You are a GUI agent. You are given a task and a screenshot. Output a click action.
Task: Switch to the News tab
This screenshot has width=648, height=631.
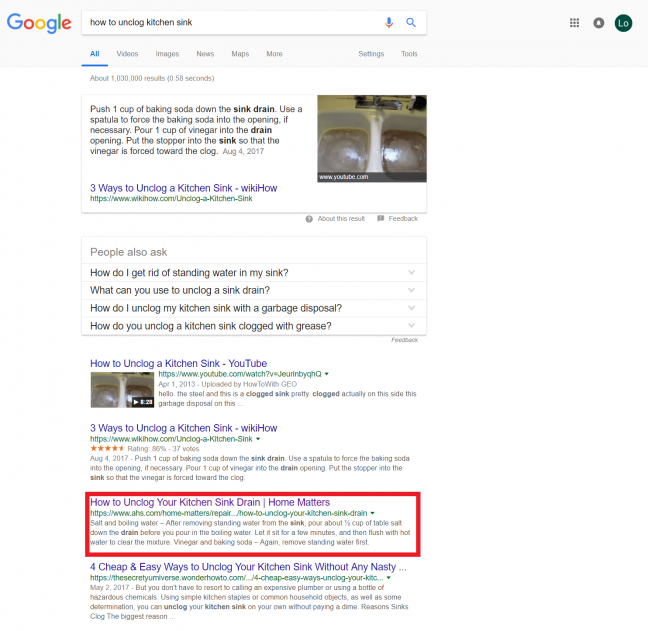pos(205,54)
